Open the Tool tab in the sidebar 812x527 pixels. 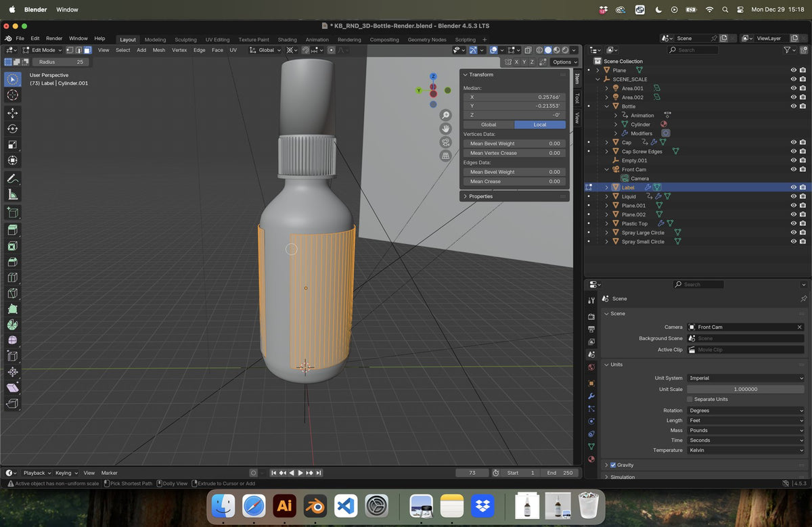pos(577,98)
